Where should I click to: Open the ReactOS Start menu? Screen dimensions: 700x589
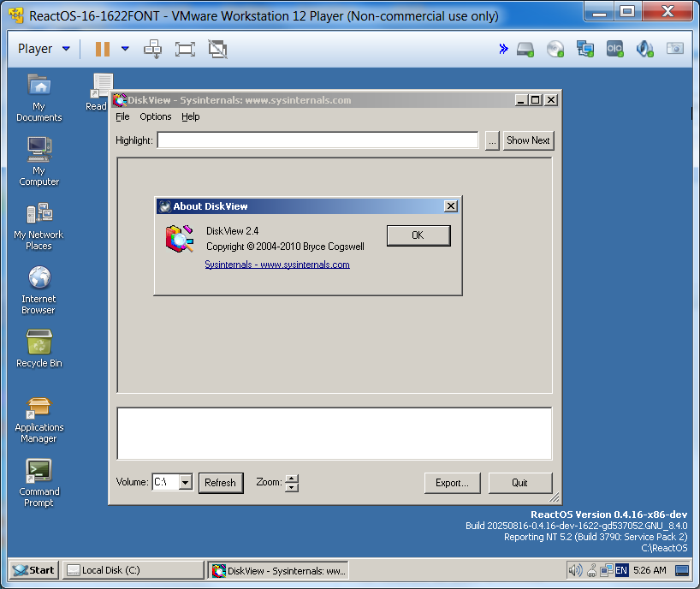(33, 570)
